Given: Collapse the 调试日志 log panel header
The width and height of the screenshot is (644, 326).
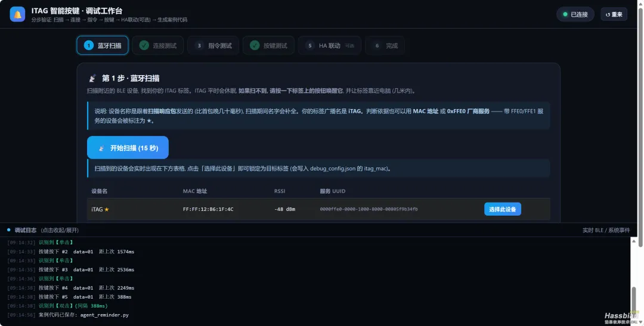Looking at the screenshot, I should 318,230.
